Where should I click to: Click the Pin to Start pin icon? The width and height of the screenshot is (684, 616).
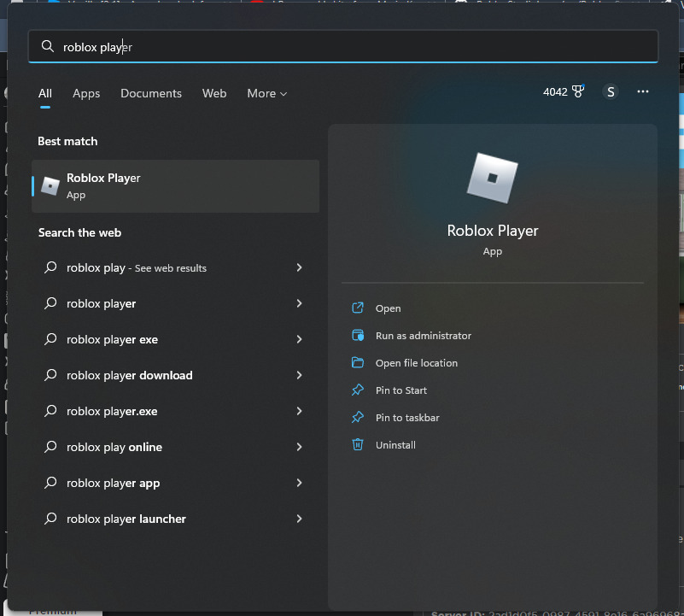pyautogui.click(x=358, y=390)
